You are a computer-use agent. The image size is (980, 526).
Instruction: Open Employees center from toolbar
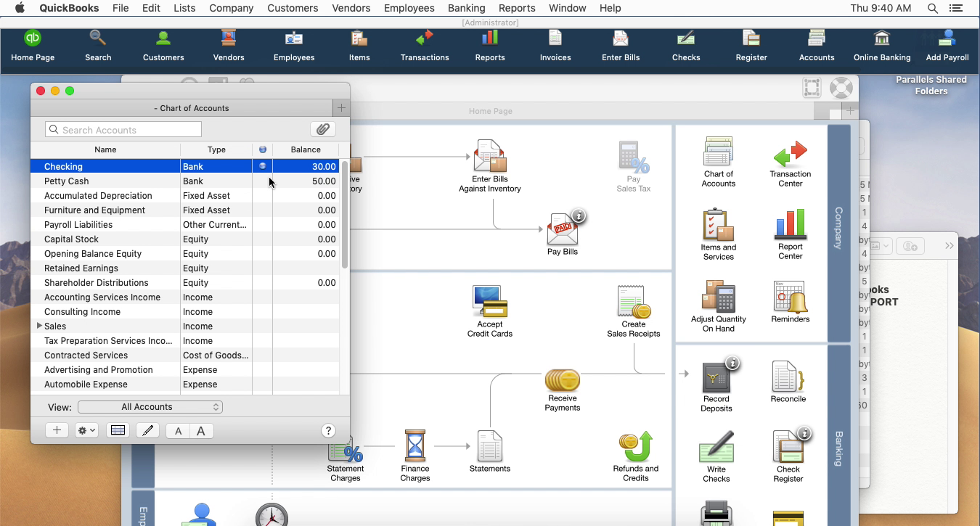pyautogui.click(x=294, y=46)
